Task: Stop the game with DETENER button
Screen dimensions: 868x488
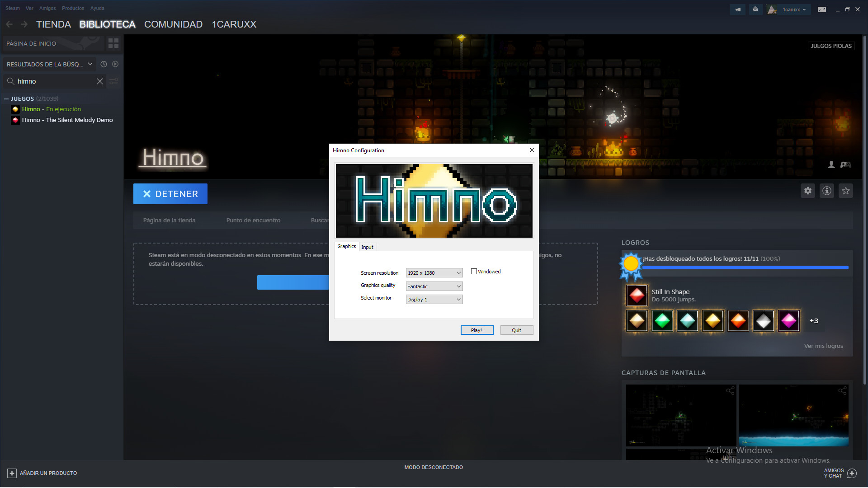Action: (x=170, y=194)
